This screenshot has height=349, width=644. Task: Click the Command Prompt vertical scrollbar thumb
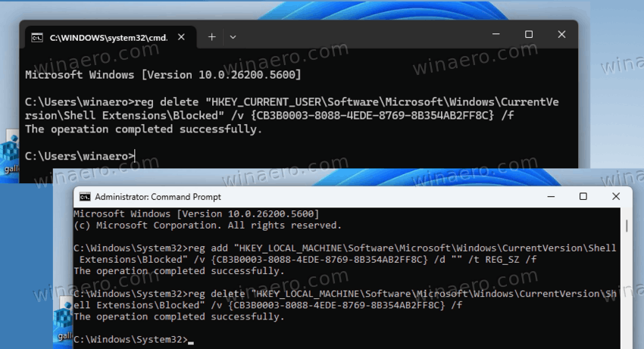(x=627, y=226)
